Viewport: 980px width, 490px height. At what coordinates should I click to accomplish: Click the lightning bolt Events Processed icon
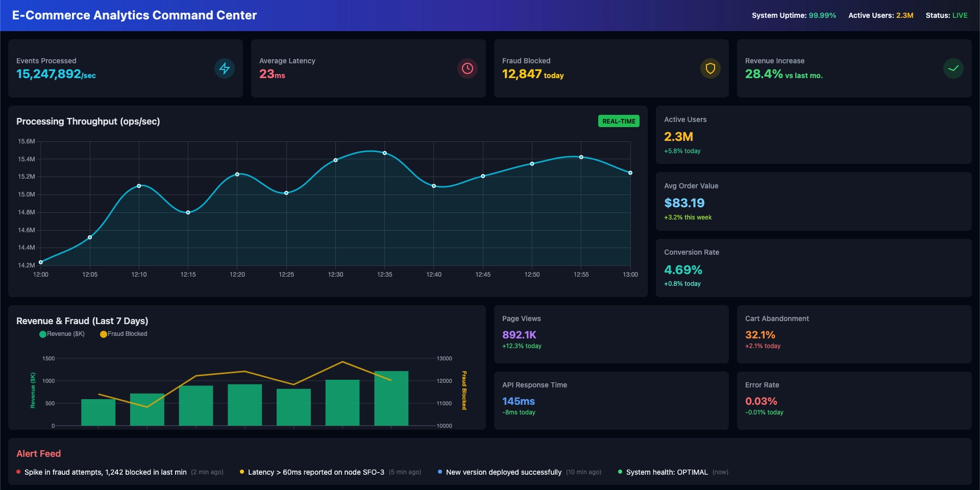click(225, 68)
